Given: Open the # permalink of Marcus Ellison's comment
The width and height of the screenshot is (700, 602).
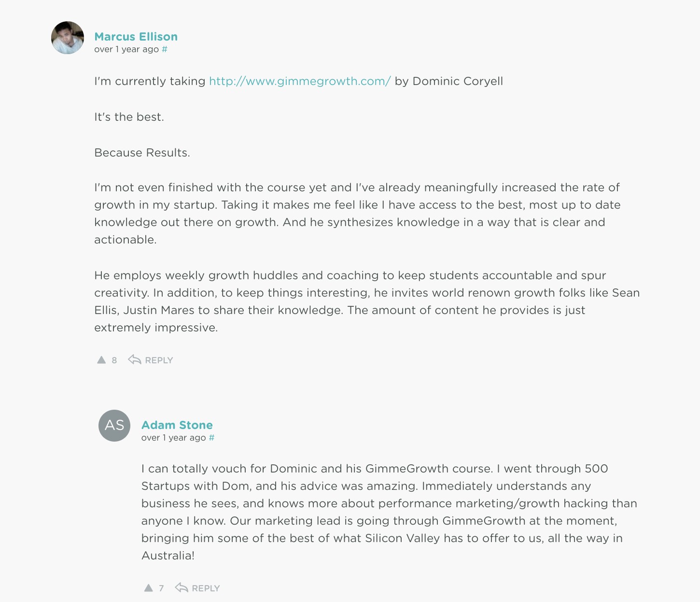Looking at the screenshot, I should point(165,49).
